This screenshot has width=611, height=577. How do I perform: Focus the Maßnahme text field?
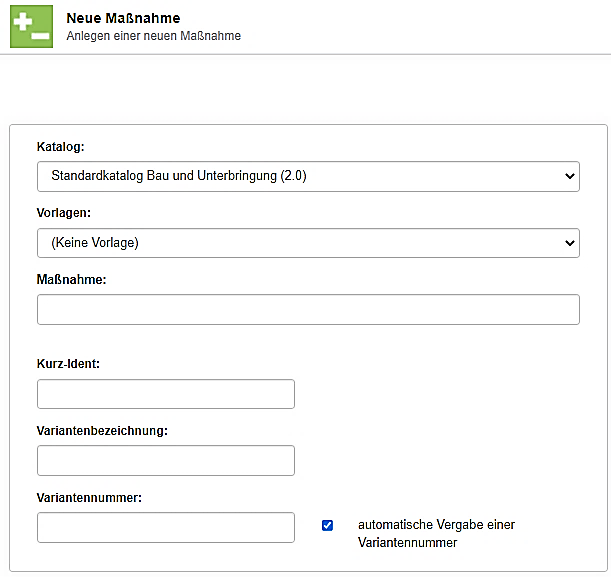308,310
